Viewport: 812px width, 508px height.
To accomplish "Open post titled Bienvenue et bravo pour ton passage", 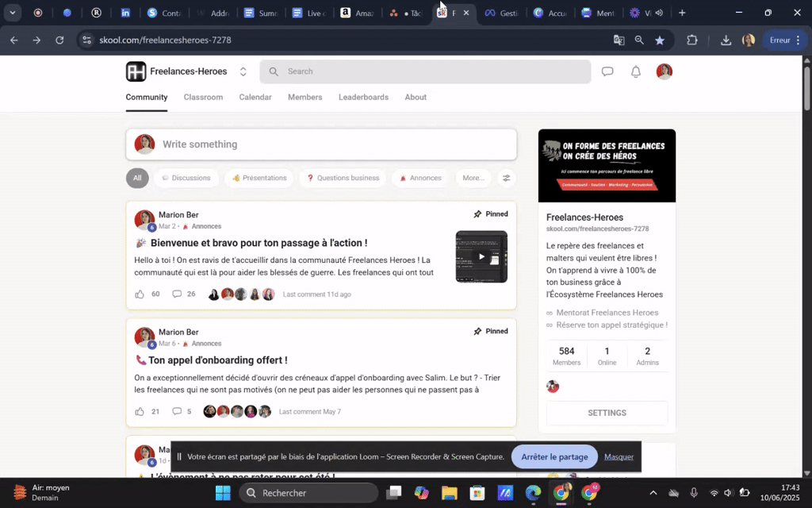I will click(259, 243).
